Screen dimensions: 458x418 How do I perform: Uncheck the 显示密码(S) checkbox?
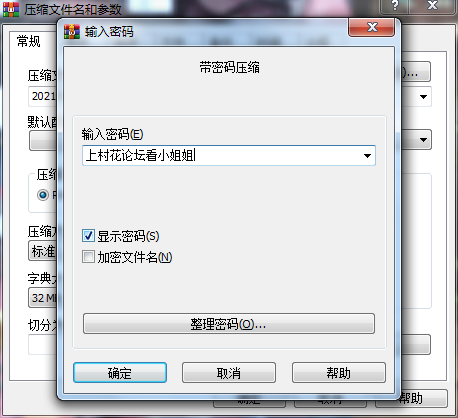(88, 236)
